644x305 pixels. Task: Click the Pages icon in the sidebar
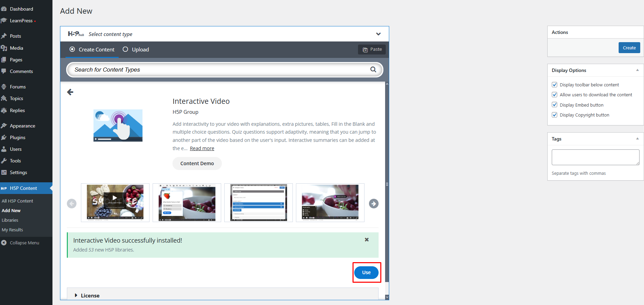[4, 60]
